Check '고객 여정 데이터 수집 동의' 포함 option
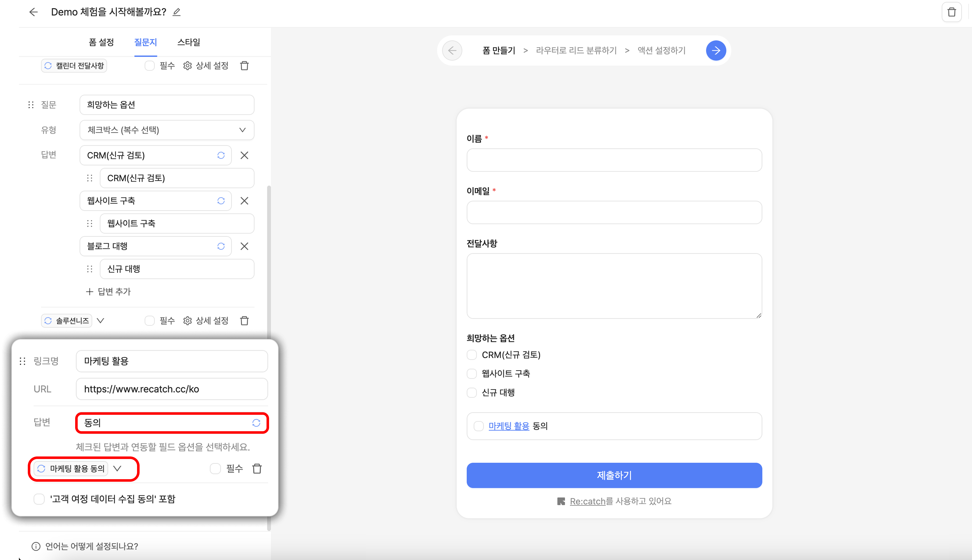Screen dimensions: 972x560 click(x=39, y=499)
